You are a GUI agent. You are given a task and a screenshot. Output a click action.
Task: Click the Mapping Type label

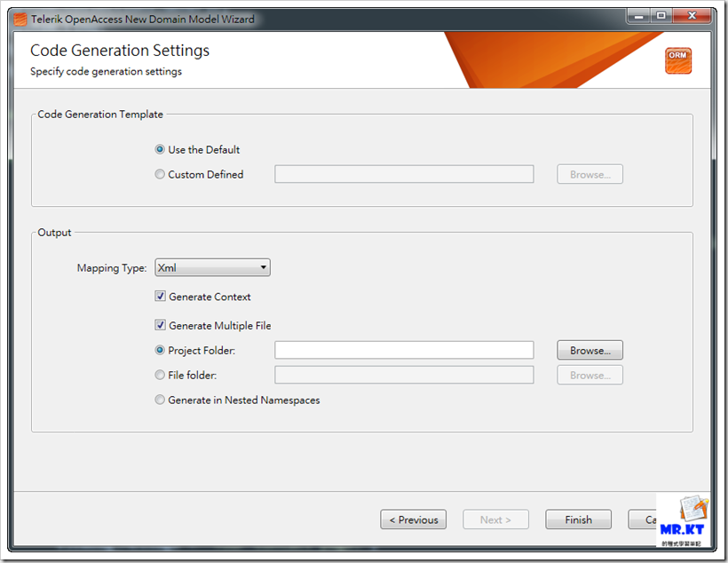[112, 268]
